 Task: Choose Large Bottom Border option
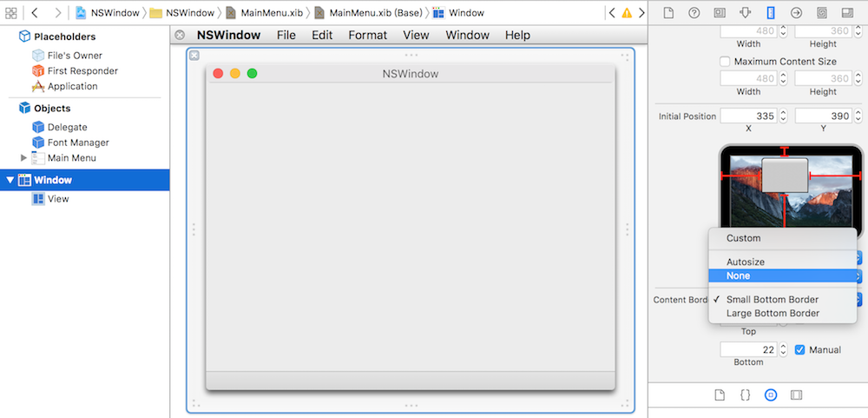773,313
